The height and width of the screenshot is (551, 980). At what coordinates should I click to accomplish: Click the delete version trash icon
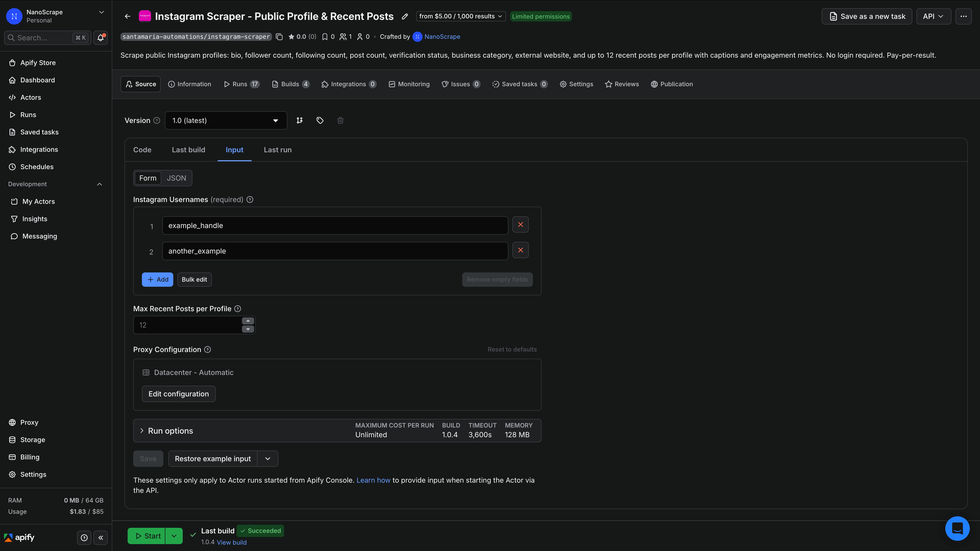(x=340, y=121)
